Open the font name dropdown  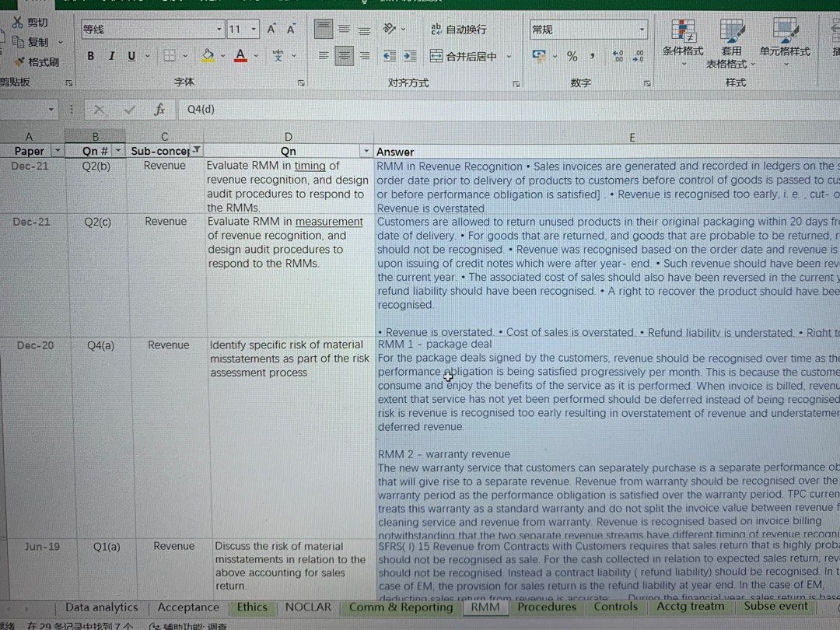[219, 30]
